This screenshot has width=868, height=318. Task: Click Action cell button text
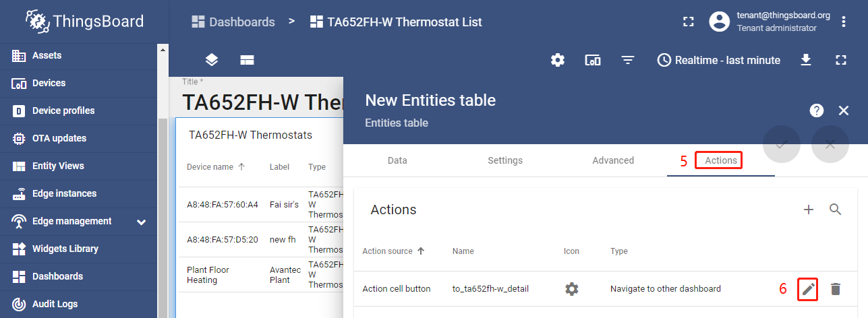coord(397,289)
